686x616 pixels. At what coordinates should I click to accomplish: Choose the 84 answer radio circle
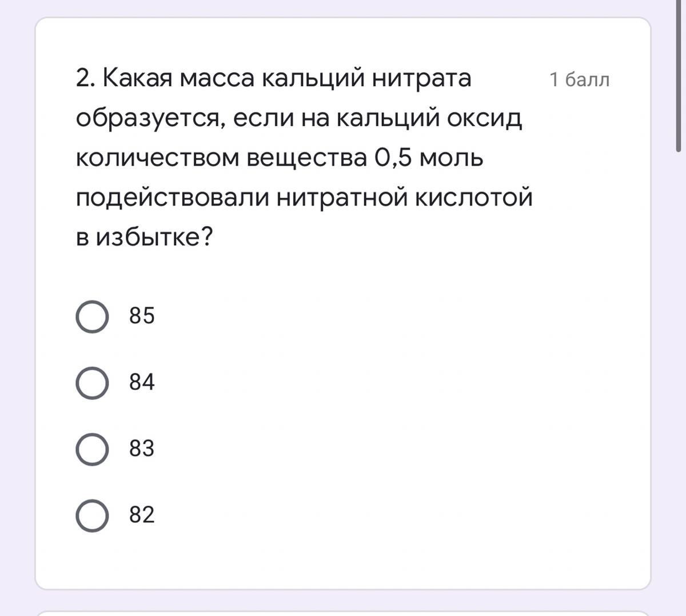point(92,383)
